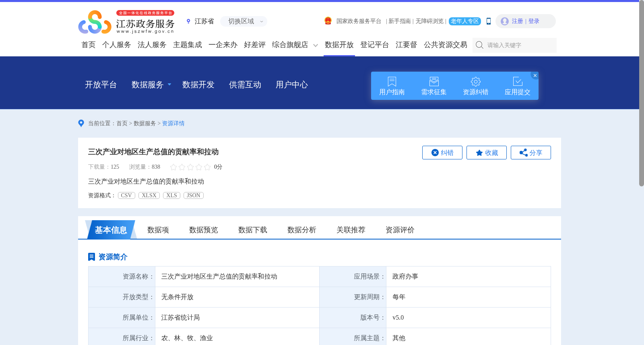Click the JSON format tag
The image size is (644, 345).
194,195
